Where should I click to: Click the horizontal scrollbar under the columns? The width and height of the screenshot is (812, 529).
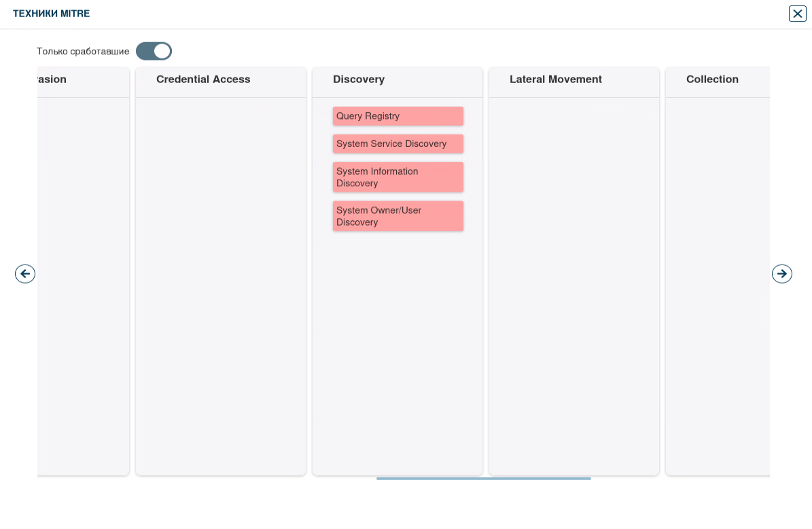click(483, 479)
